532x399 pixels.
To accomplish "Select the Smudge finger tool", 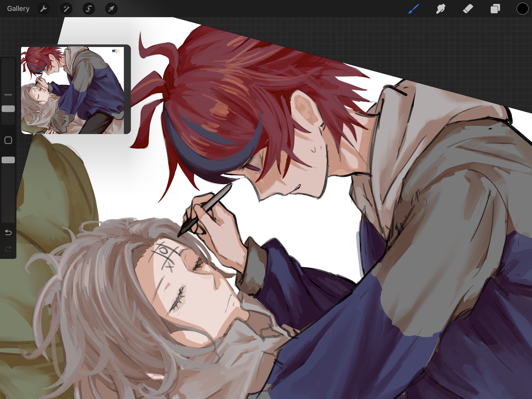I will pos(441,9).
